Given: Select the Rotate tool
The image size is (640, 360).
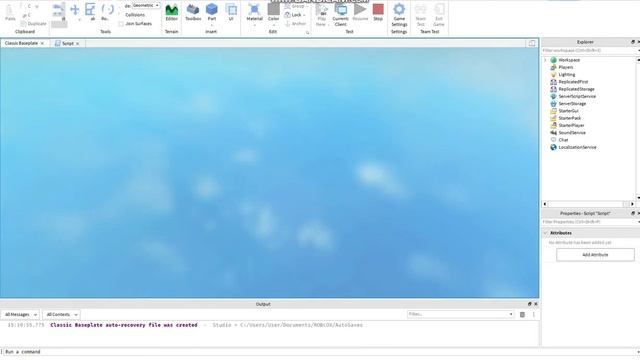Looking at the screenshot, I should [x=107, y=12].
